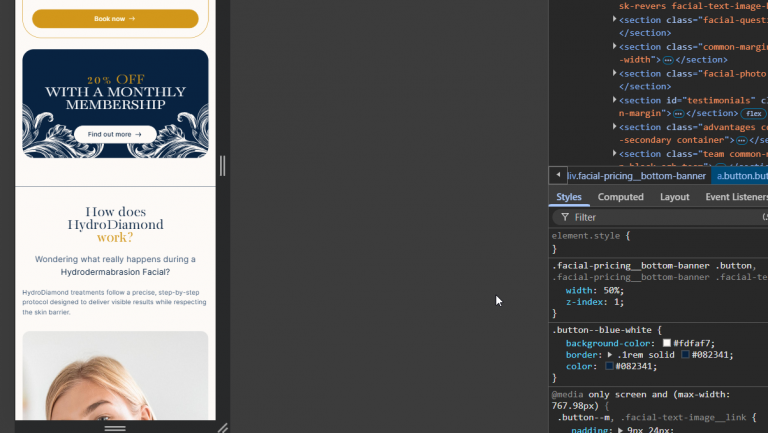This screenshot has height=433, width=768.
Task: Select div.facial-pricing__bottom-banner breadcrumb
Action: [x=636, y=176]
